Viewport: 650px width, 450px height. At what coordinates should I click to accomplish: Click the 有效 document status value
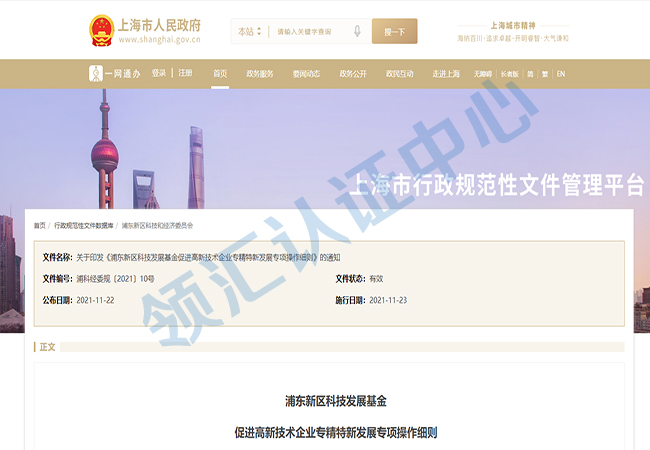(x=376, y=279)
